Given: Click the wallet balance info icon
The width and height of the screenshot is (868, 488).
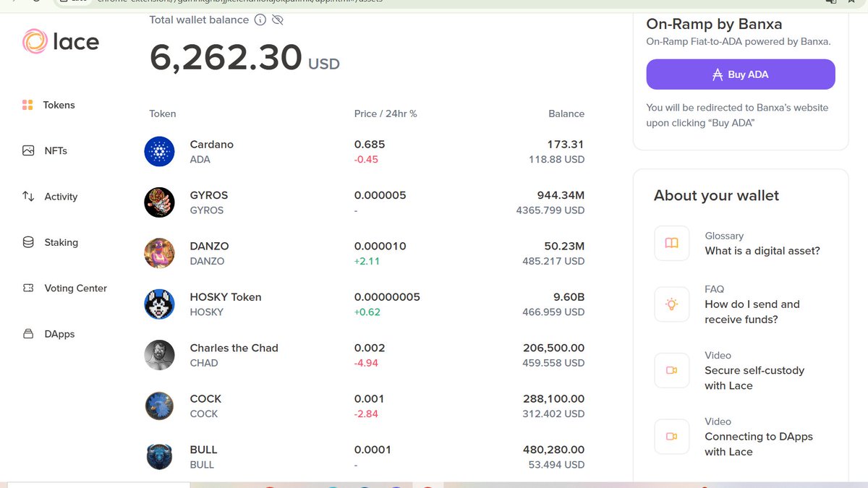Looking at the screenshot, I should (260, 20).
